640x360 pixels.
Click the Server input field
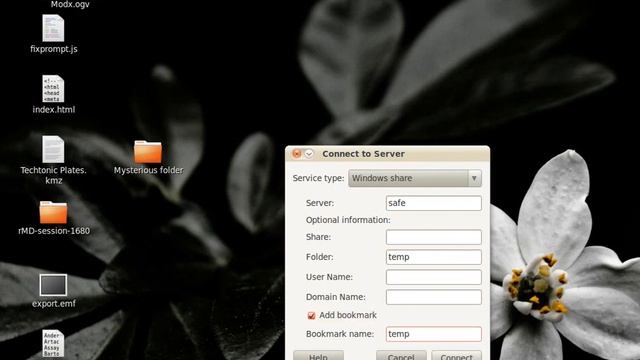pos(433,203)
